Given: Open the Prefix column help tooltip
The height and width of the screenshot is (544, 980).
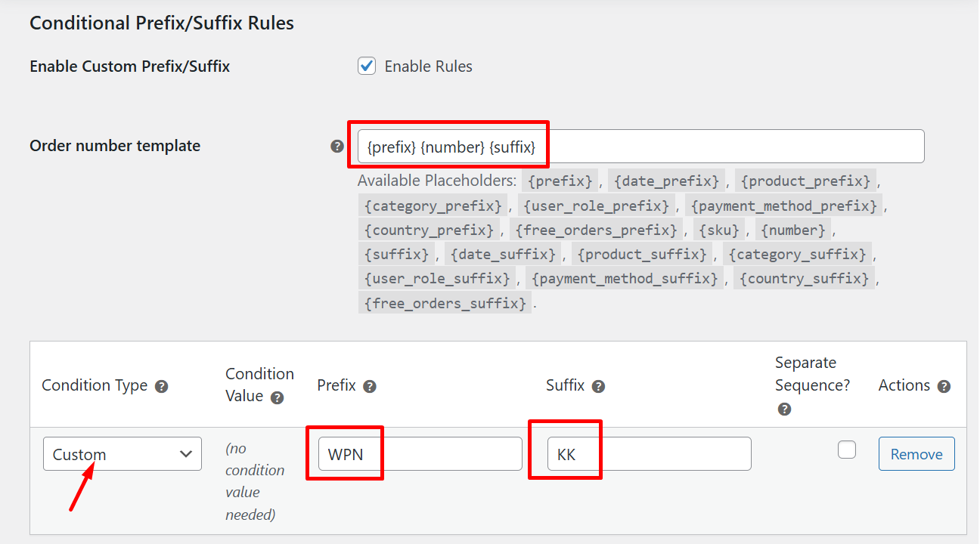Looking at the screenshot, I should pyautogui.click(x=370, y=385).
